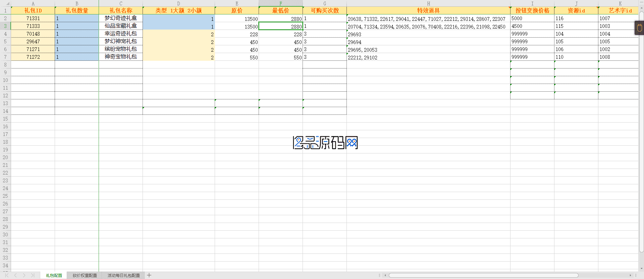The height and width of the screenshot is (279, 644).
Task: Select the 原价 header cell
Action: click(x=237, y=10)
